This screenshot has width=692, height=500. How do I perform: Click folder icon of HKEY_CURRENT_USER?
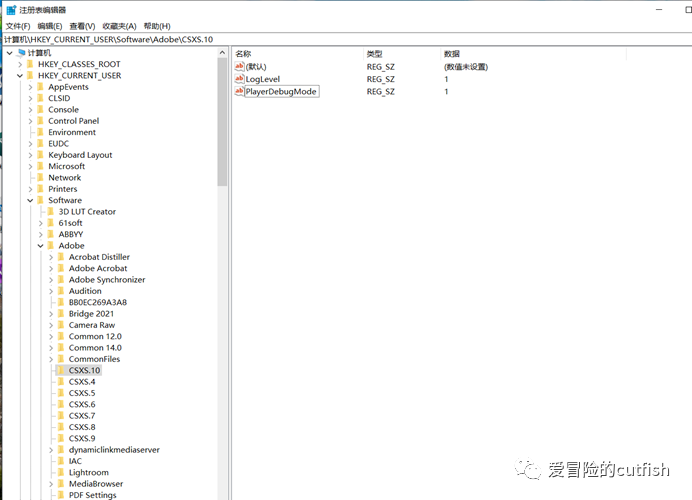30,75
